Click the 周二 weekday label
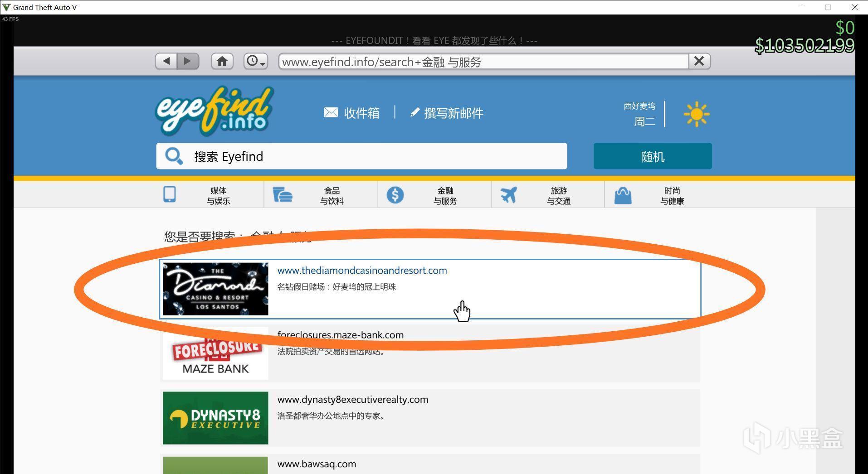 coord(644,121)
